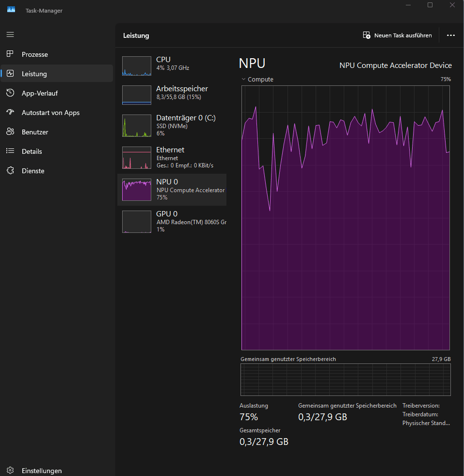Click 'AMD Radeon(TM) 8060S Gr' GPU label

coord(192,222)
